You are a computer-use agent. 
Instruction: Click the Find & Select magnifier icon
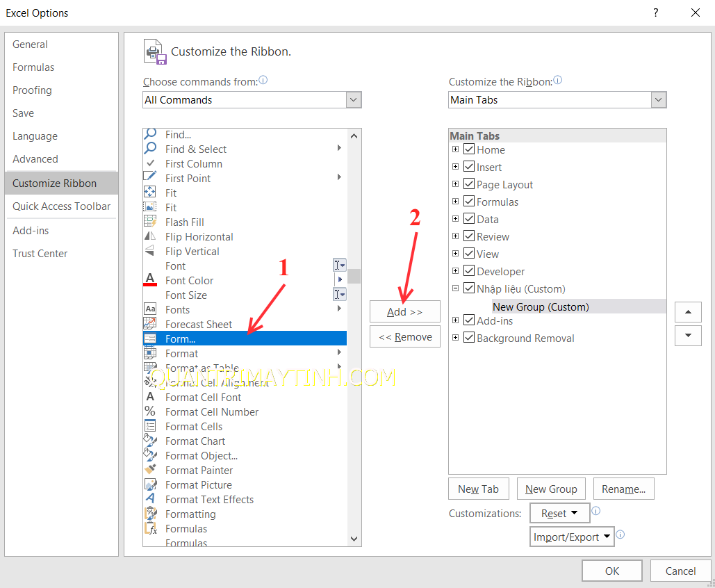pyautogui.click(x=150, y=148)
